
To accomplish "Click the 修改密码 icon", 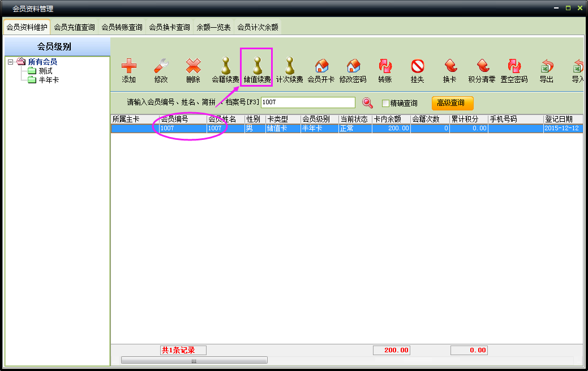I will pyautogui.click(x=353, y=66).
